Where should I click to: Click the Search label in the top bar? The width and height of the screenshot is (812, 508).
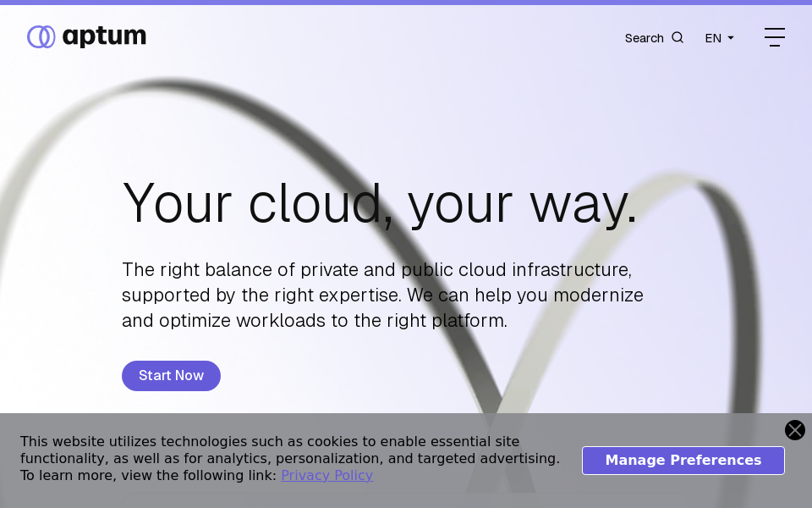[644, 38]
